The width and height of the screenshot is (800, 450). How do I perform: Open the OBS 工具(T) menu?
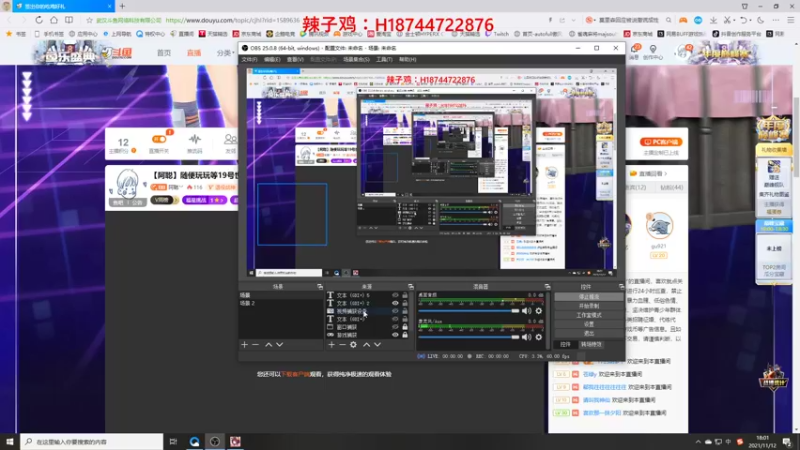pyautogui.click(x=384, y=60)
